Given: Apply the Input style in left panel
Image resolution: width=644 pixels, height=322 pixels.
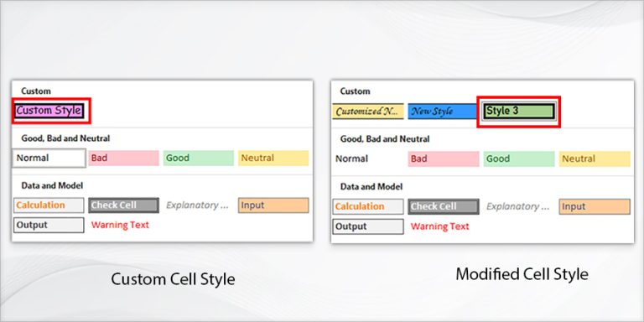Looking at the screenshot, I should (x=273, y=205).
